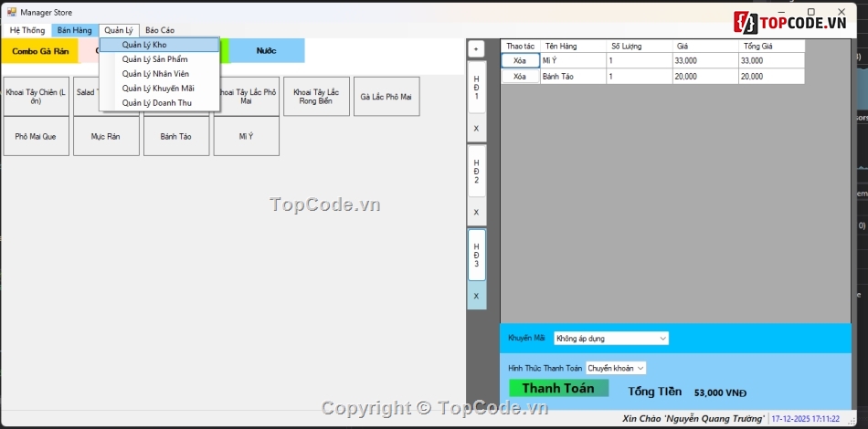Click quantity cell of Mì Ý row

[x=640, y=61]
